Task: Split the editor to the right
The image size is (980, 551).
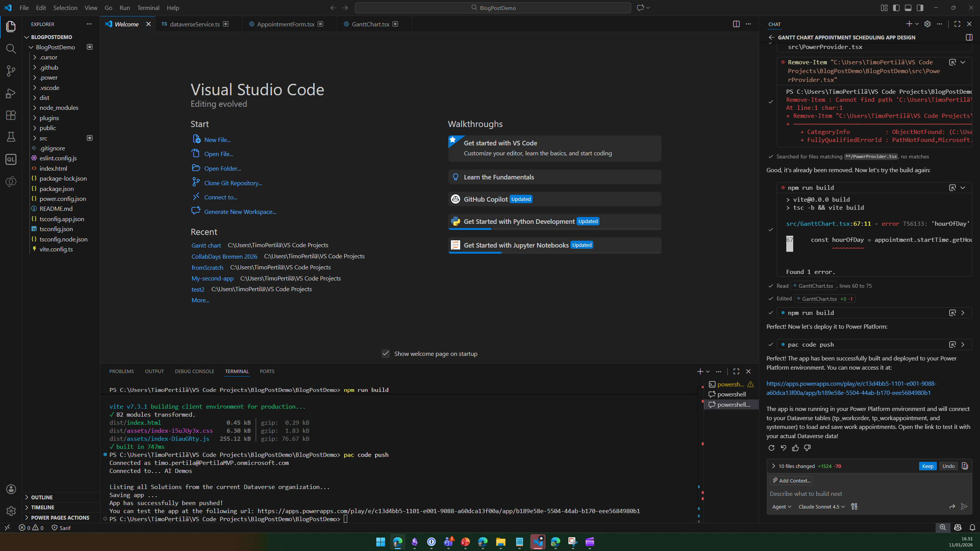Action: click(x=736, y=24)
